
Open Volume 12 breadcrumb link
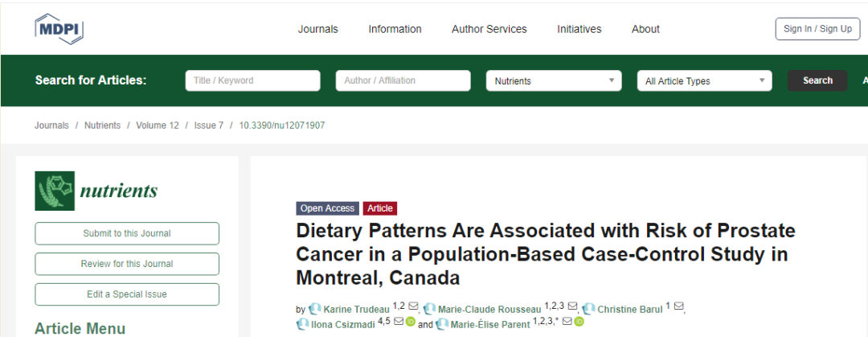158,125
